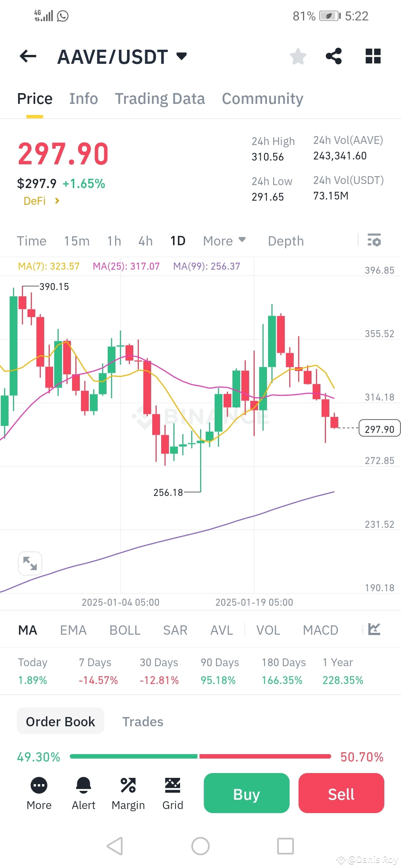Select the 1D timeframe
This screenshot has width=401, height=868.
[x=178, y=241]
